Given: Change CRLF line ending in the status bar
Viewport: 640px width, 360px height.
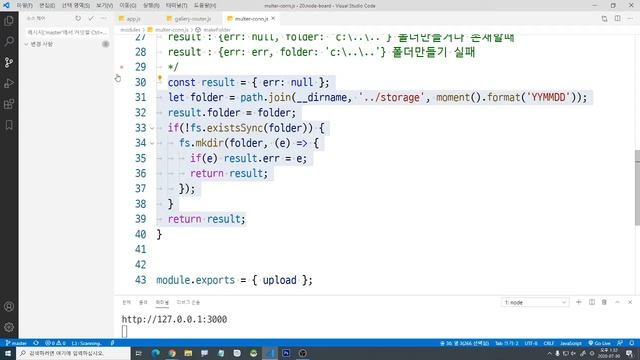Looking at the screenshot, I should click(x=549, y=343).
